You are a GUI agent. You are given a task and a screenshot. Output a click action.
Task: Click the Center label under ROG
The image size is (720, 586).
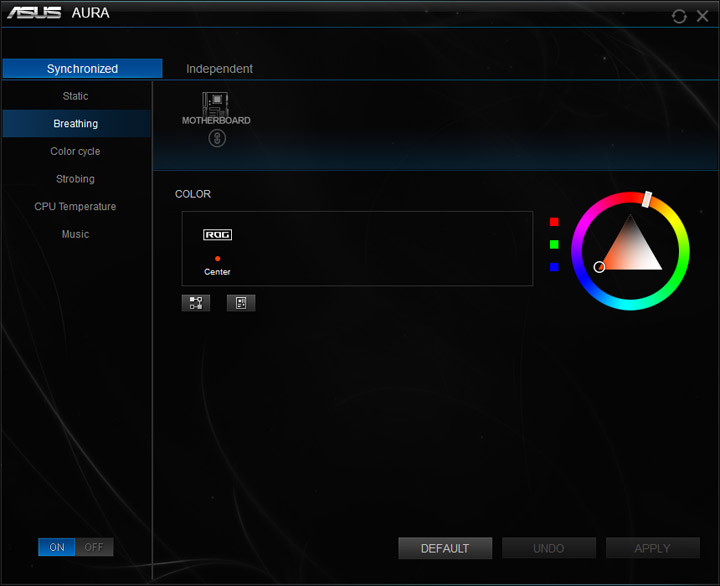point(217,272)
